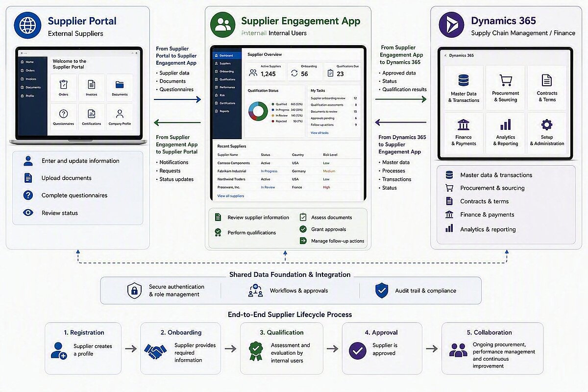Click the Workflows & approvals icon
The width and height of the screenshot is (588, 392).
click(x=255, y=291)
